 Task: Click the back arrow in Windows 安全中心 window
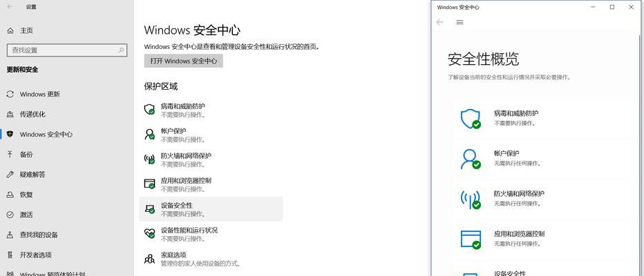click(440, 22)
